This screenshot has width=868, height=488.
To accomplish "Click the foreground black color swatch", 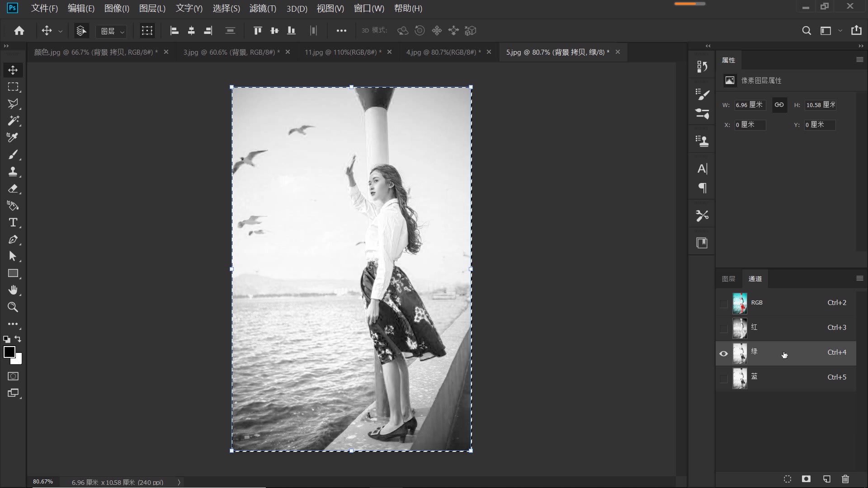I will 9,352.
